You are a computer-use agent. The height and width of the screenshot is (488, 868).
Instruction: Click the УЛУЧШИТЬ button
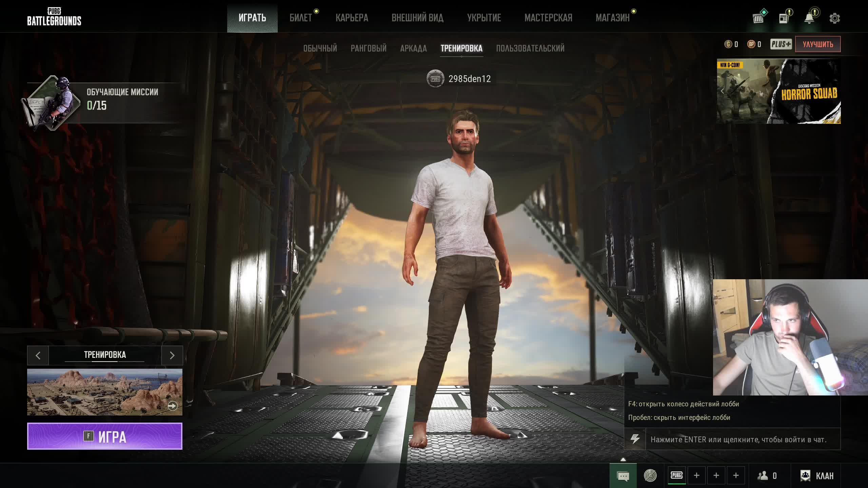[x=818, y=44]
